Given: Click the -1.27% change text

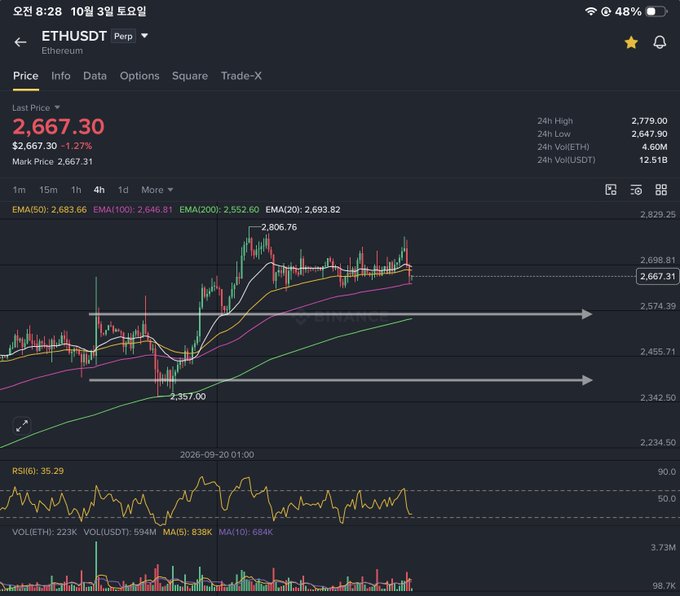Looking at the screenshot, I should click(76, 146).
